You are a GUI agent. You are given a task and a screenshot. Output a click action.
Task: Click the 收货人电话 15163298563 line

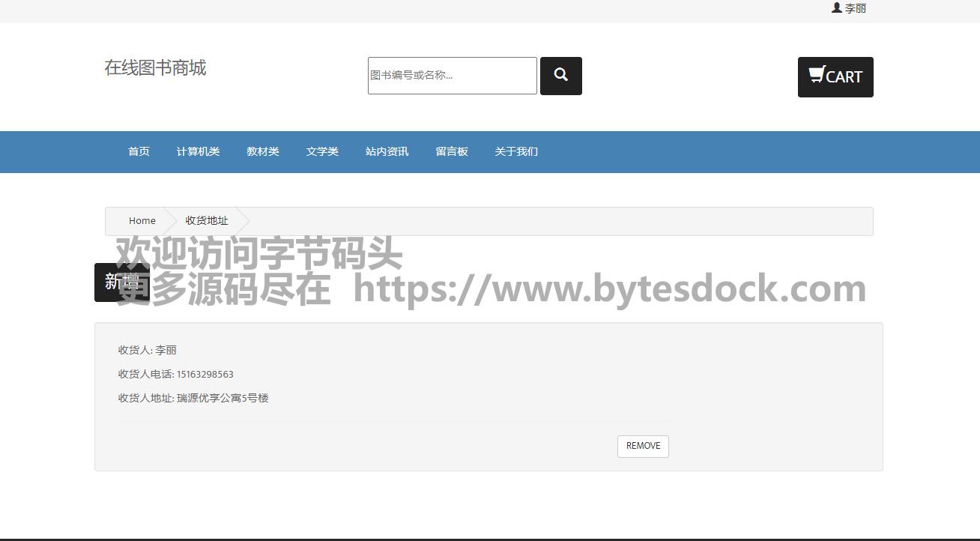175,374
